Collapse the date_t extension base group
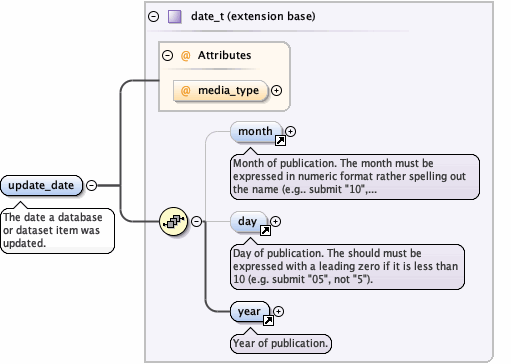This screenshot has height=364, width=511. (153, 16)
